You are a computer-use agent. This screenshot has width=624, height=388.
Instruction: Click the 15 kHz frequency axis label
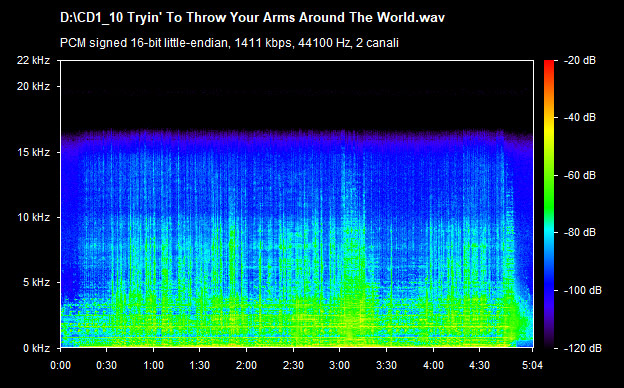coord(33,152)
